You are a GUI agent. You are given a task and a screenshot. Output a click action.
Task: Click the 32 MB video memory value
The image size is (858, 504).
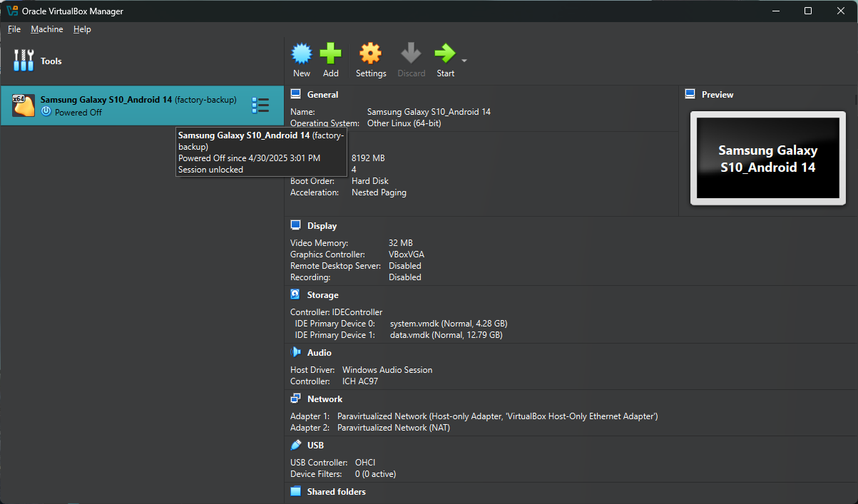click(400, 243)
